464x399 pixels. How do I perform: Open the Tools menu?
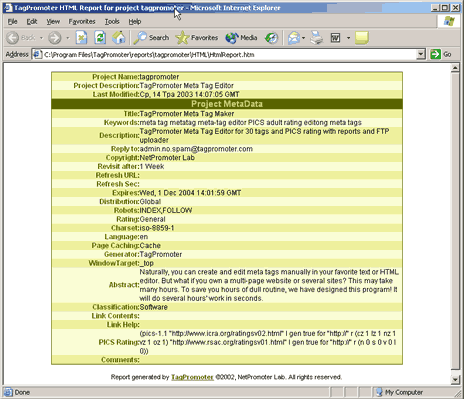tap(112, 21)
